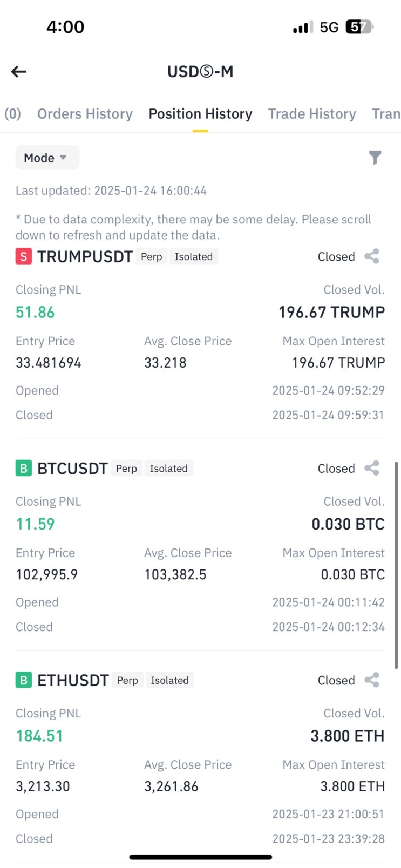Open the filter funnel icon
Screen dimensions: 401x868
click(x=375, y=157)
